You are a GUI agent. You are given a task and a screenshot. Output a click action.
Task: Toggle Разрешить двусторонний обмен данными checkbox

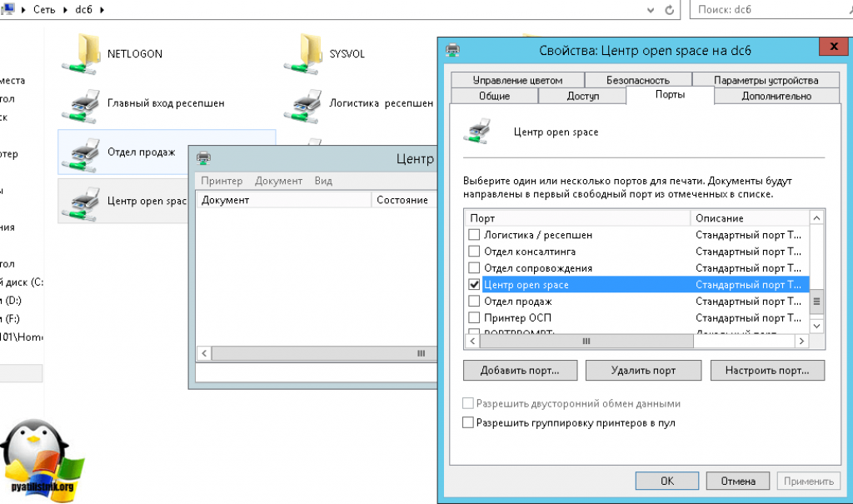[468, 403]
